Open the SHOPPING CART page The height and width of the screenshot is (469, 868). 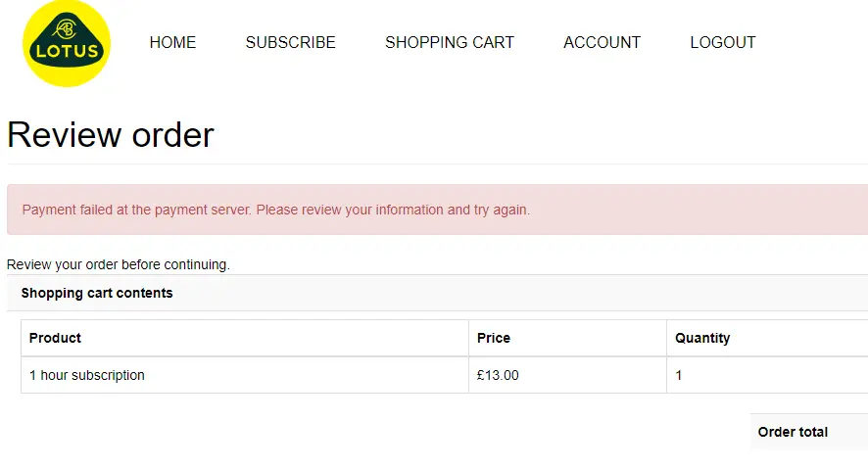(449, 42)
